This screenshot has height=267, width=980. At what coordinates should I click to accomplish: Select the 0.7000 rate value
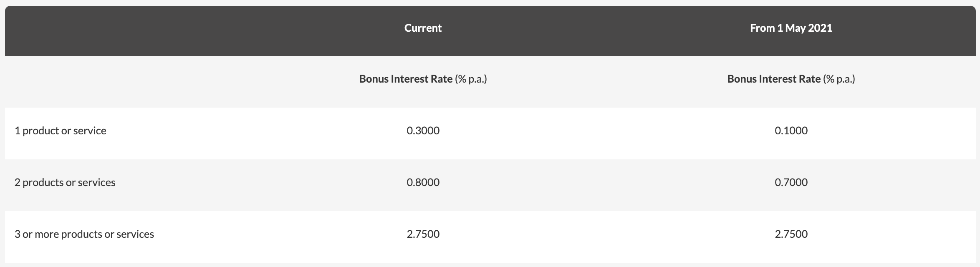point(791,182)
